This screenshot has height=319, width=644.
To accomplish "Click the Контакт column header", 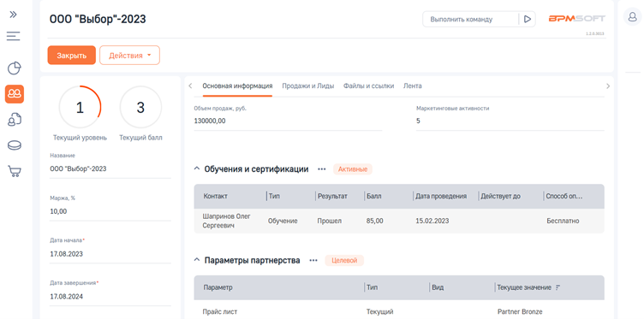I will (215, 196).
